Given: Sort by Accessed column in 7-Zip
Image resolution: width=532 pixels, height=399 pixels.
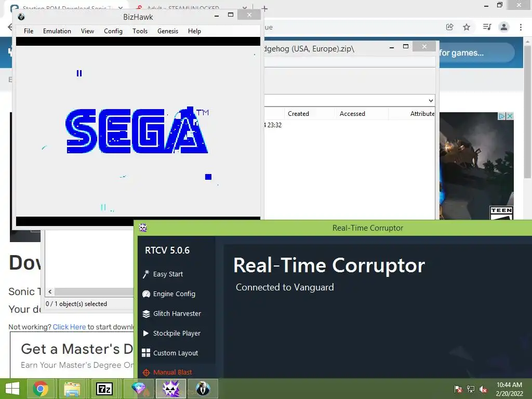Looking at the screenshot, I should point(352,114).
